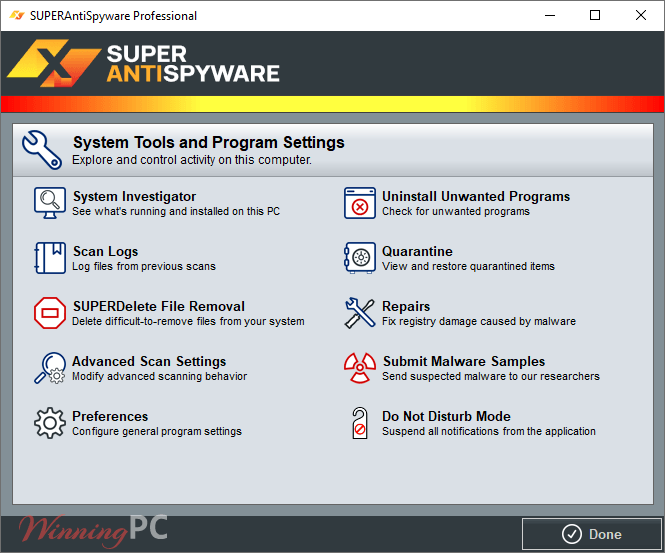Image resolution: width=665 pixels, height=553 pixels.
Task: Maximize the SUPERAntiSpyware window
Action: coord(595,16)
